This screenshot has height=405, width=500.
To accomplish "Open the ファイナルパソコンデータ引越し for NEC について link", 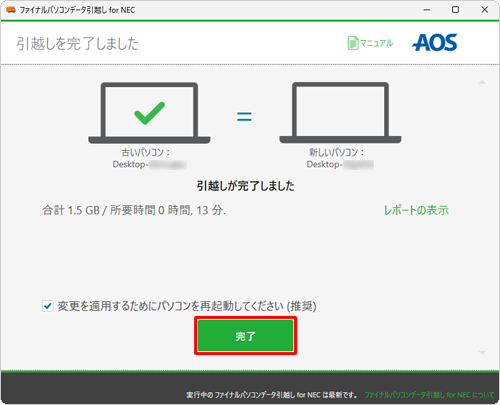I will coord(429,395).
